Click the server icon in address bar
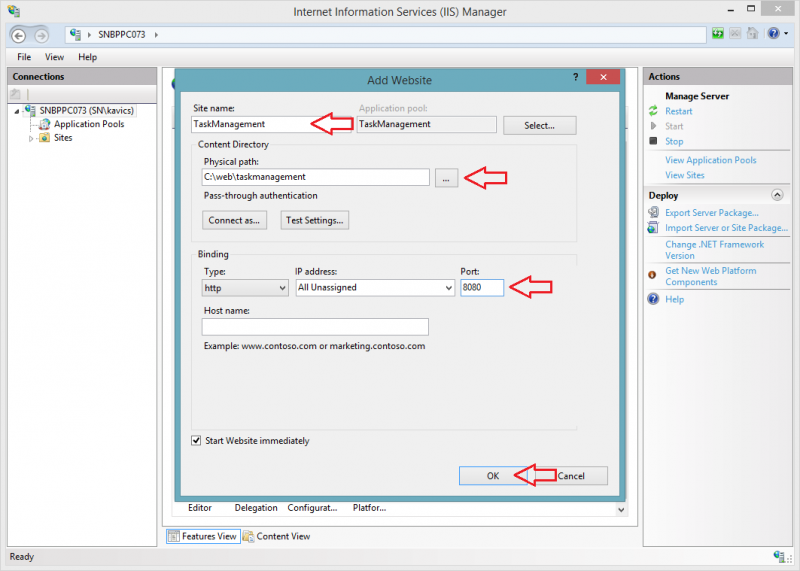 tap(76, 34)
